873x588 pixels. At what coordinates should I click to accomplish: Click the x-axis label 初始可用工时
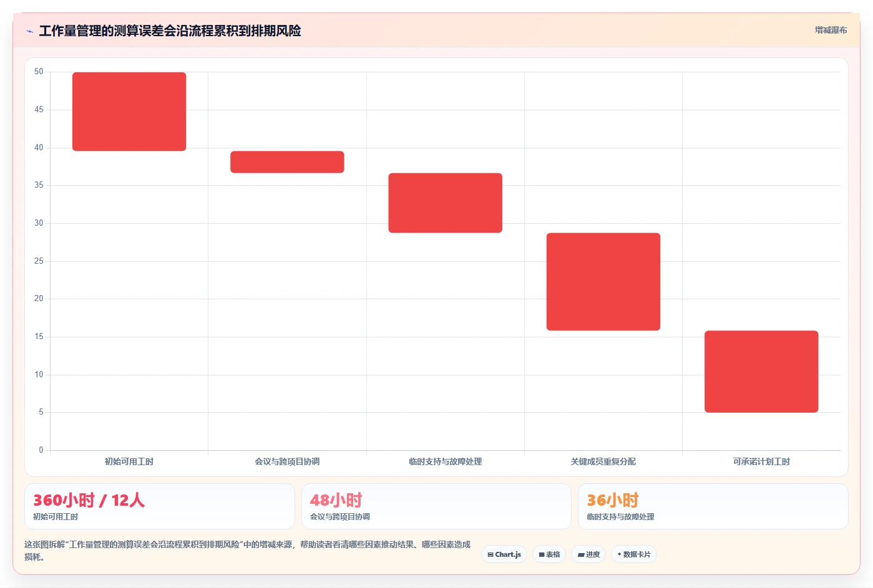point(129,461)
